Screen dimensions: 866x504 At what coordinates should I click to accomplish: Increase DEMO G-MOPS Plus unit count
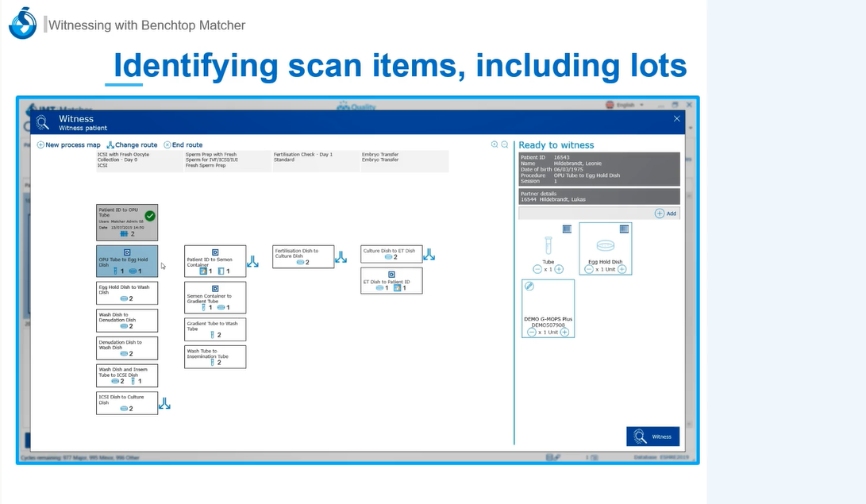[x=564, y=332]
